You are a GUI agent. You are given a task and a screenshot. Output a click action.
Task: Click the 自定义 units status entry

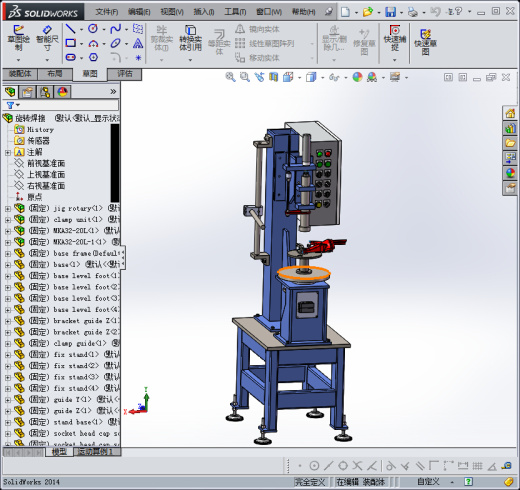[429, 482]
